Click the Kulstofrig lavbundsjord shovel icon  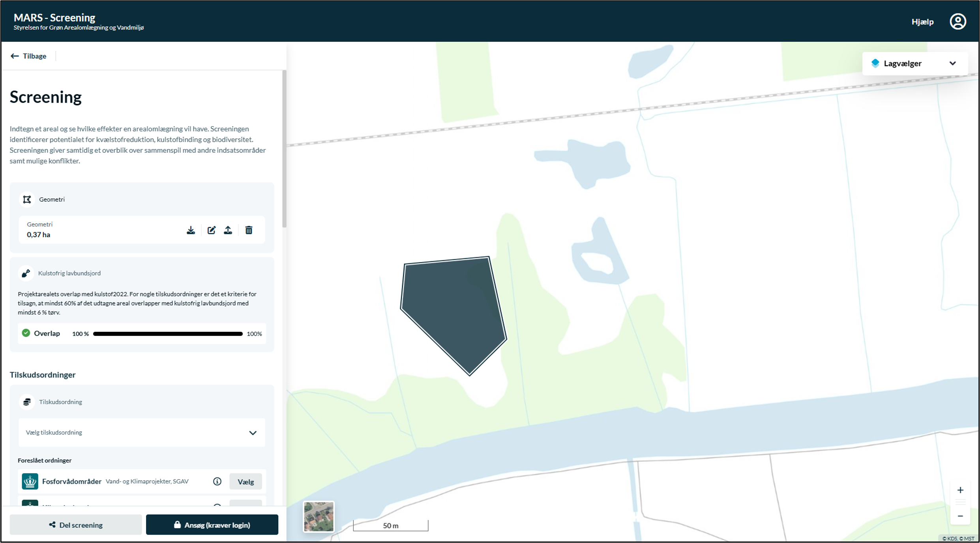click(26, 273)
